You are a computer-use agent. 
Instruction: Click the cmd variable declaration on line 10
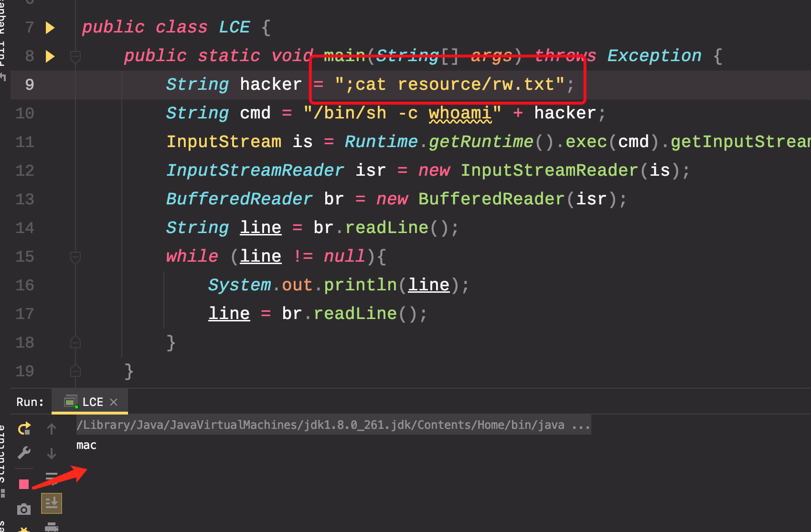[x=256, y=113]
